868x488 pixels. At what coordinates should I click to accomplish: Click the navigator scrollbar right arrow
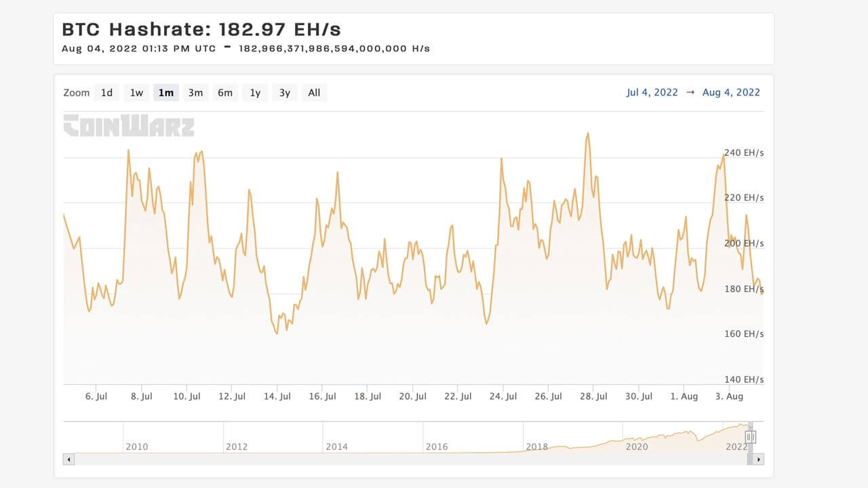758,460
